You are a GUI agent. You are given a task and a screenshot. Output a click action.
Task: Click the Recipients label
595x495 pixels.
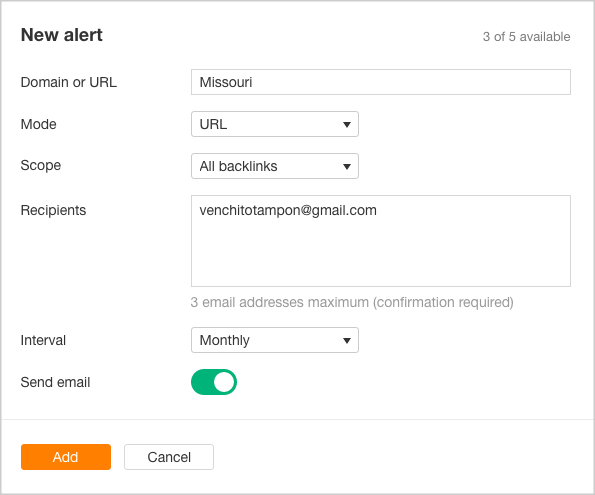(x=53, y=210)
